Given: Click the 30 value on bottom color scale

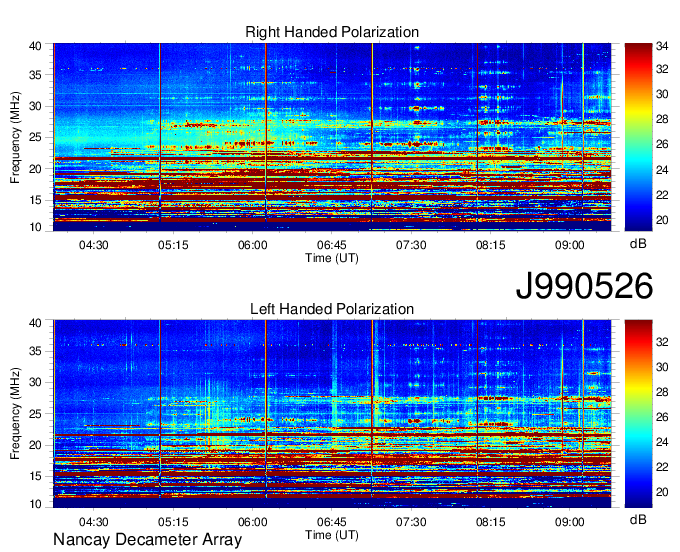Looking at the screenshot, I should [662, 367].
